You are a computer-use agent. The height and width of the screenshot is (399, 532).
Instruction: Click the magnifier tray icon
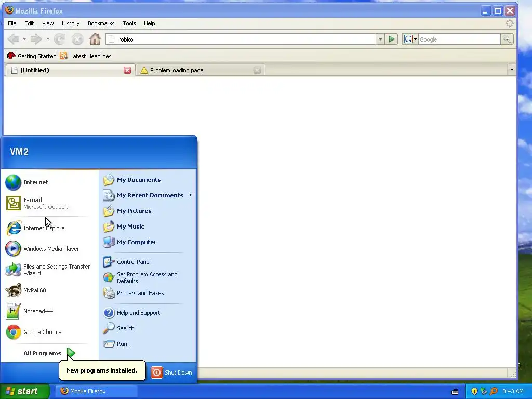point(494,391)
